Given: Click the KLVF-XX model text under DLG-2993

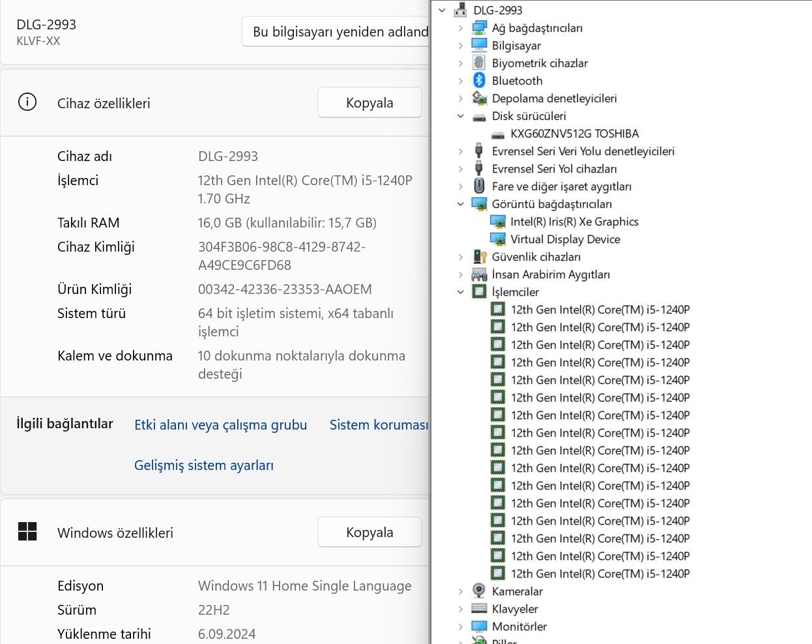Looking at the screenshot, I should pyautogui.click(x=38, y=41).
